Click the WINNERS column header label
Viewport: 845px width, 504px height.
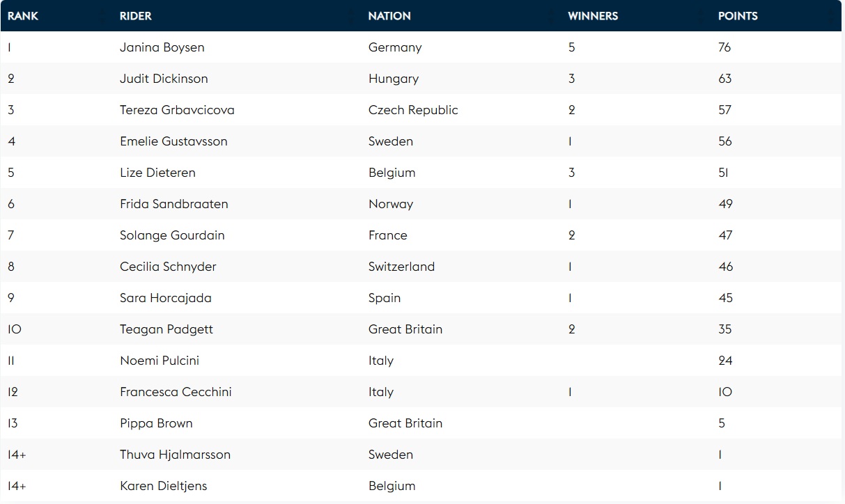point(593,16)
